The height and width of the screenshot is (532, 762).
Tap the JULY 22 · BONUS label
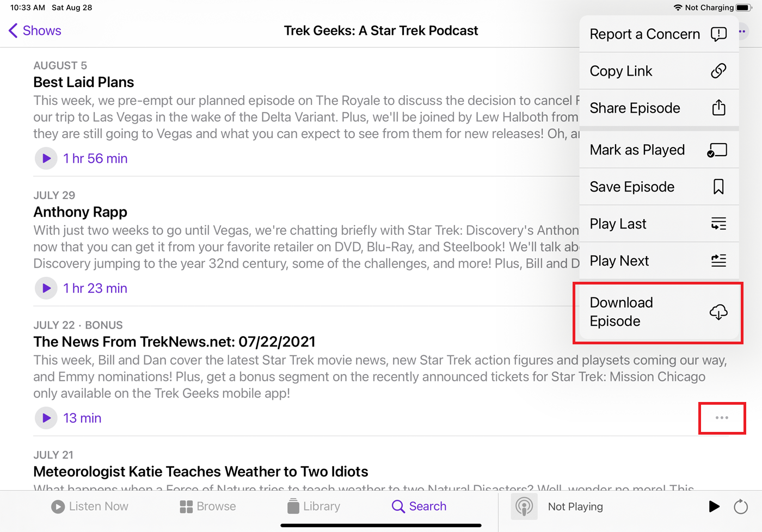click(x=78, y=325)
